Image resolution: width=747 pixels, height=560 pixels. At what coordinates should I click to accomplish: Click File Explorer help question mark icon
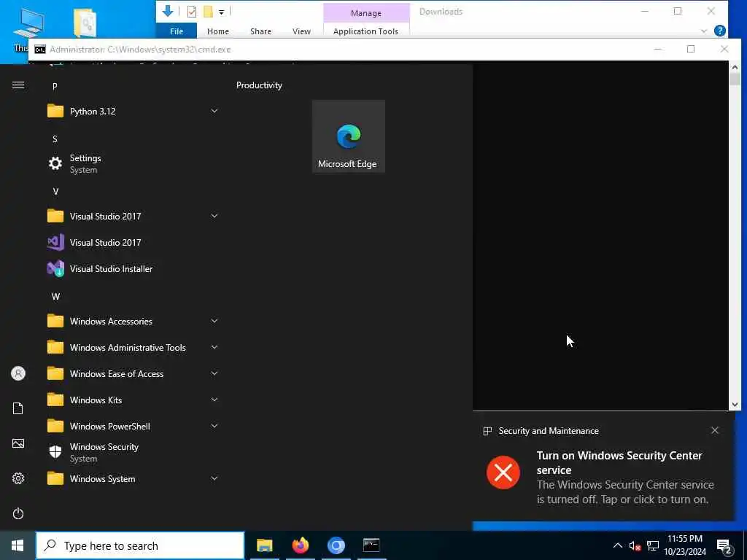point(720,31)
